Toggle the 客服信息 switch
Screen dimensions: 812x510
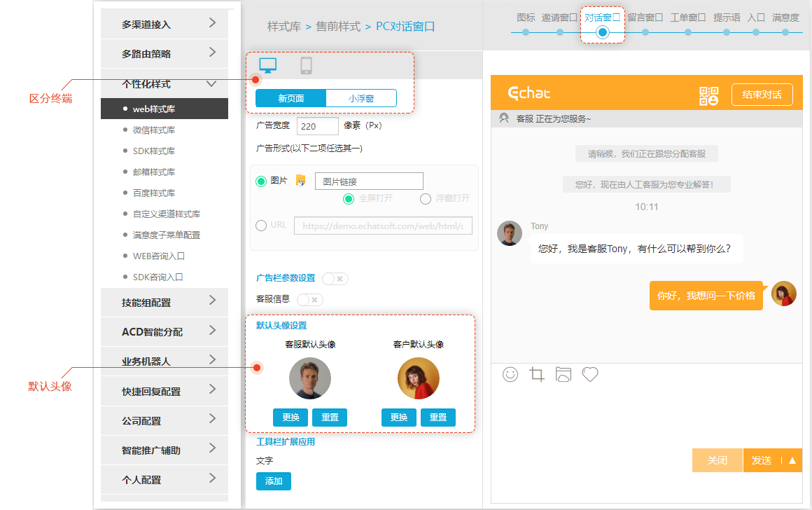pos(309,300)
